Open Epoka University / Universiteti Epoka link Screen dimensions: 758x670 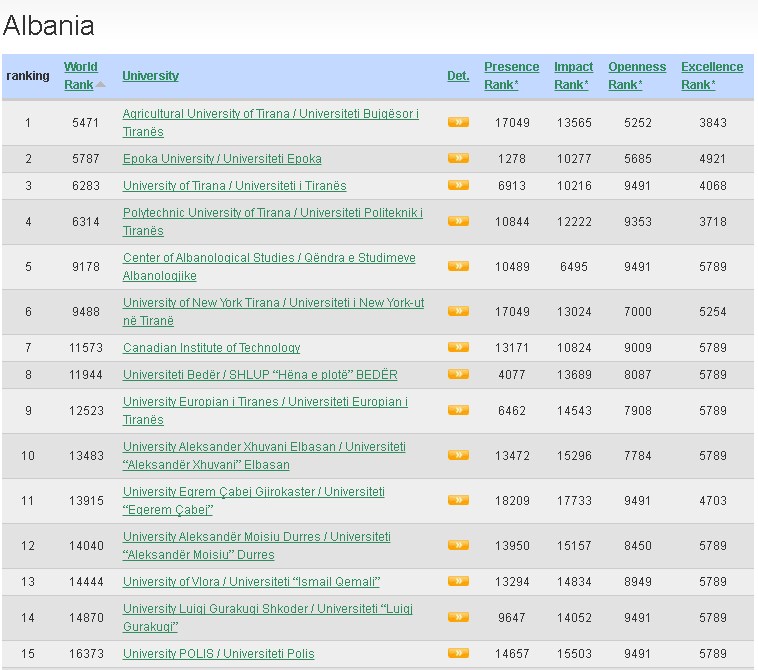point(222,159)
